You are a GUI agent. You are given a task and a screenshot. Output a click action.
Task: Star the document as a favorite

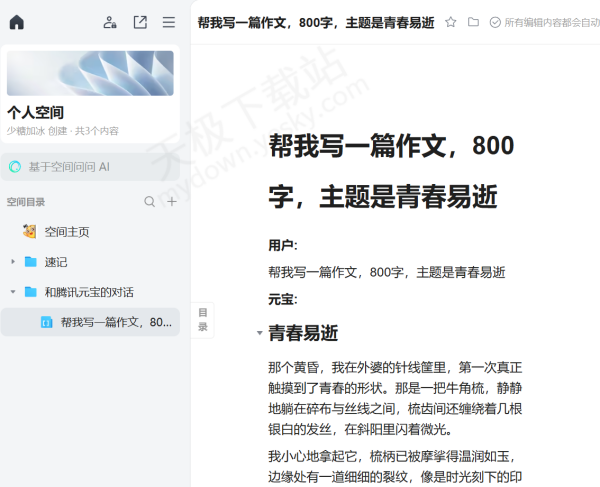[451, 22]
